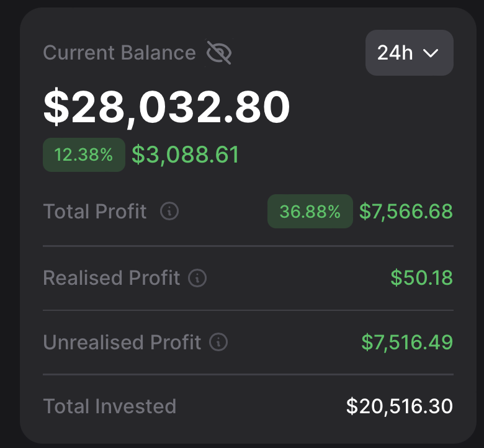Screen dimensions: 484x448
Task: Click the Total Invested label
Action: (110, 406)
